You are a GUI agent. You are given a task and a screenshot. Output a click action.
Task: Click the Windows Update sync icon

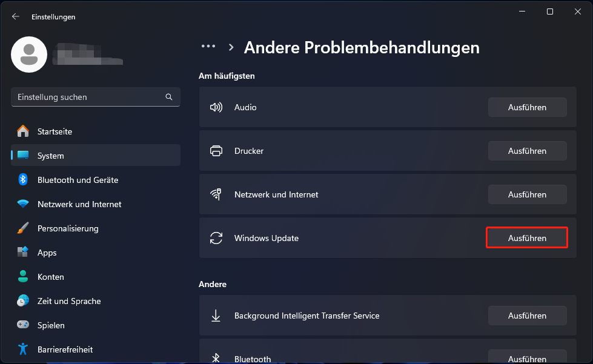pyautogui.click(x=216, y=238)
